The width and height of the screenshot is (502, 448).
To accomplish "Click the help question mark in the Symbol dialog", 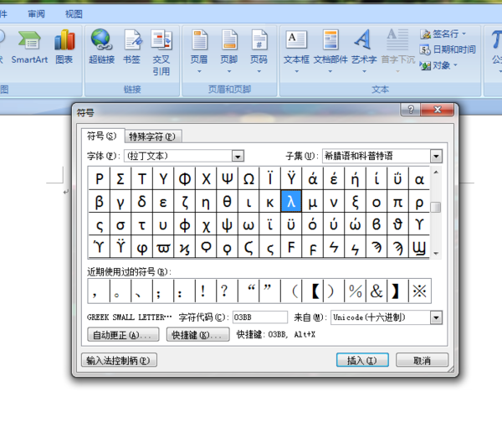I will pos(411,110).
